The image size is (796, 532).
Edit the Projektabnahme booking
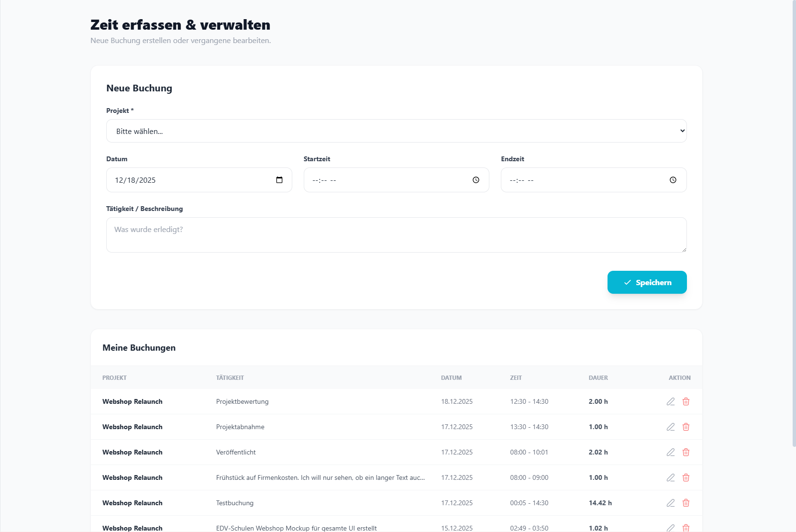[671, 427]
